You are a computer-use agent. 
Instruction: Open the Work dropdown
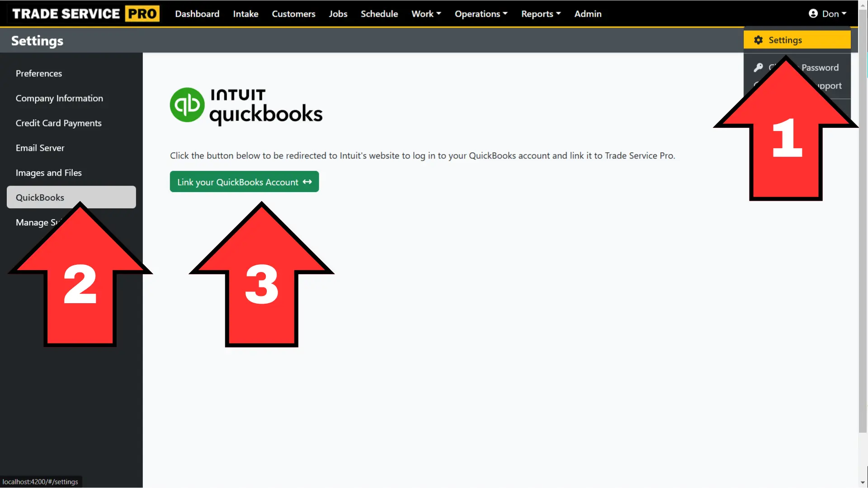click(425, 14)
